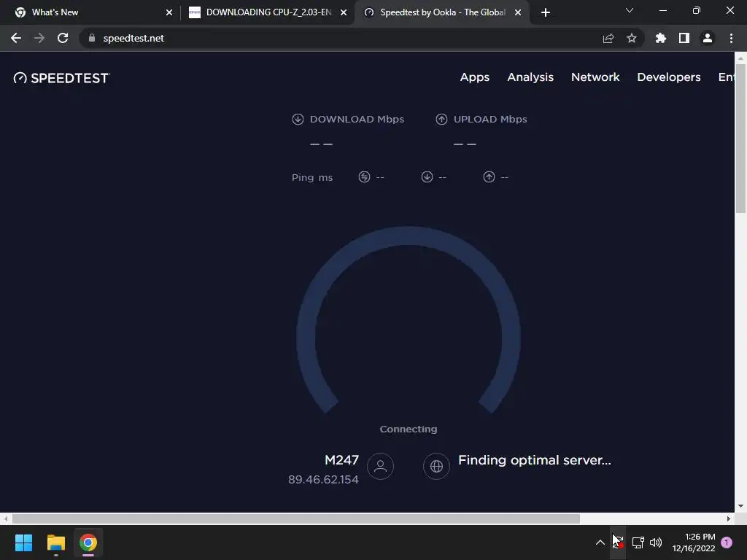747x560 pixels.
Task: Open Chrome profile avatar
Action: [708, 38]
